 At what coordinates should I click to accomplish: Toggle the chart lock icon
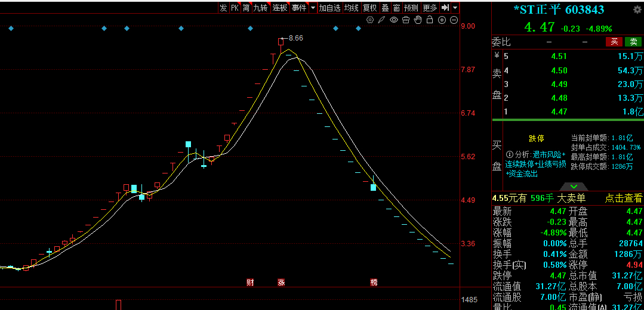click(x=430, y=20)
